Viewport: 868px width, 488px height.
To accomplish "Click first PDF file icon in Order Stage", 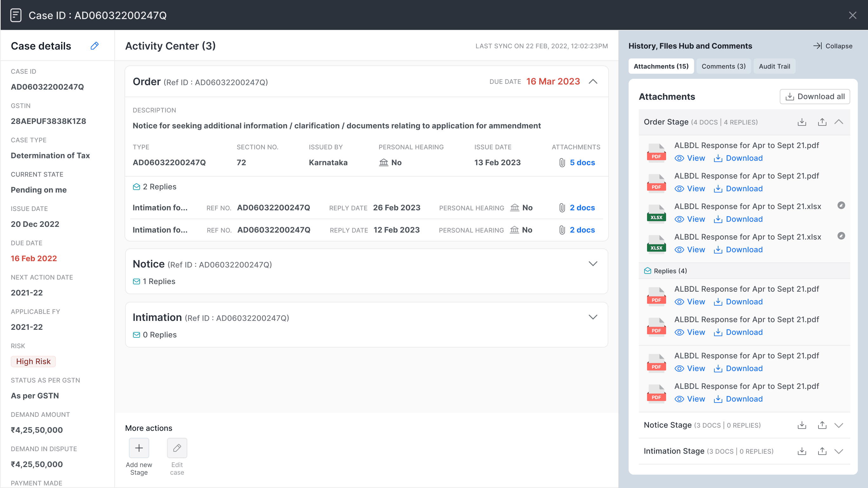I will pos(656,152).
